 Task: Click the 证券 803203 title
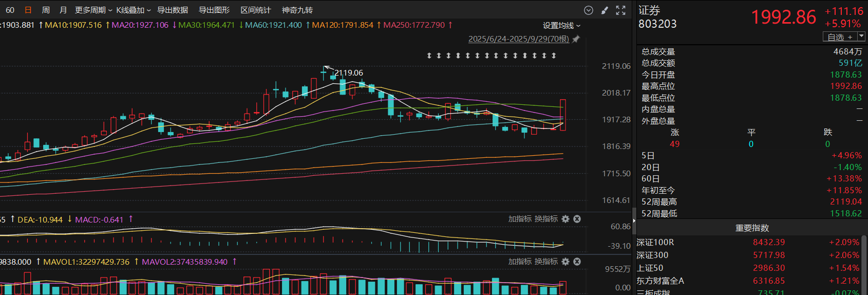(657, 17)
